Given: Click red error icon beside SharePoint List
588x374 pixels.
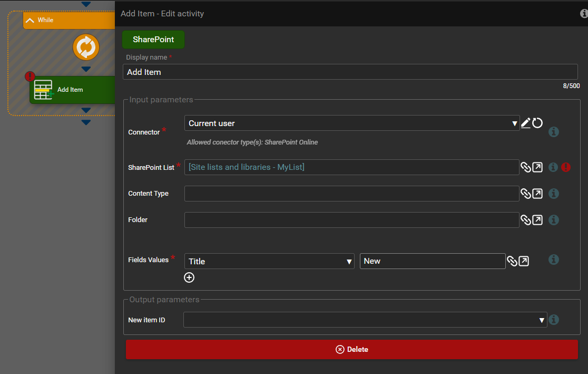Looking at the screenshot, I should 566,167.
